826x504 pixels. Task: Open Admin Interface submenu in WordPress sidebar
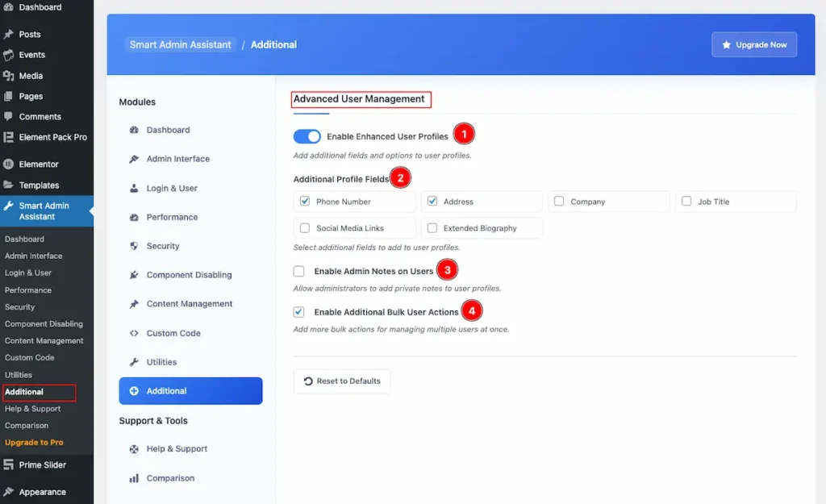tap(33, 256)
